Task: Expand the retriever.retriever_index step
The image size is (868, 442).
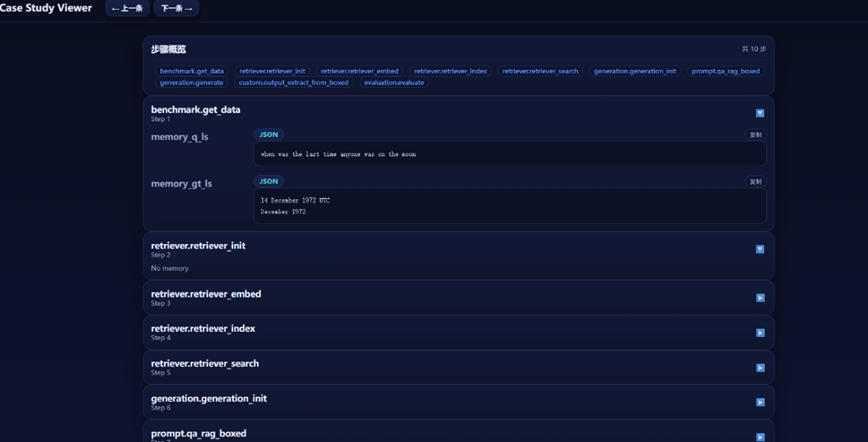Action: coord(760,333)
